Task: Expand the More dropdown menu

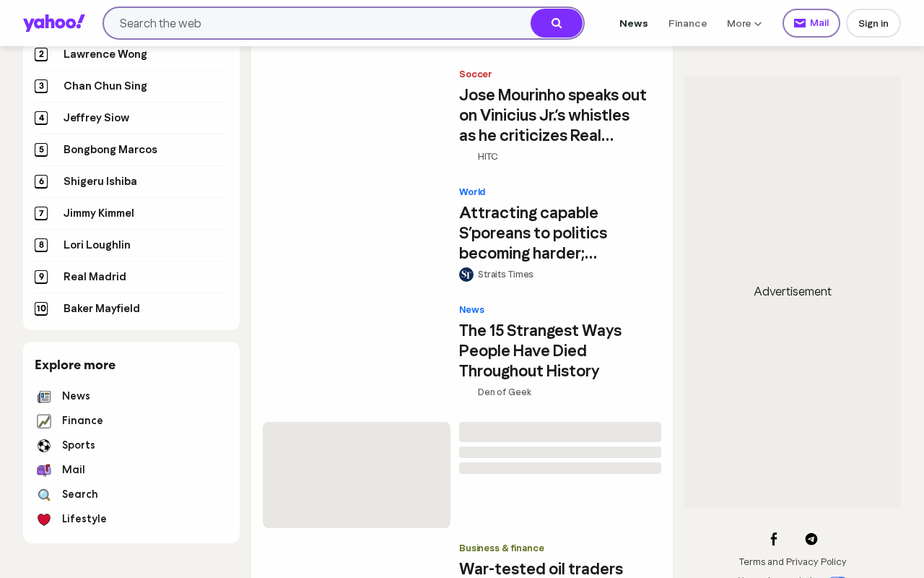Action: (744, 23)
